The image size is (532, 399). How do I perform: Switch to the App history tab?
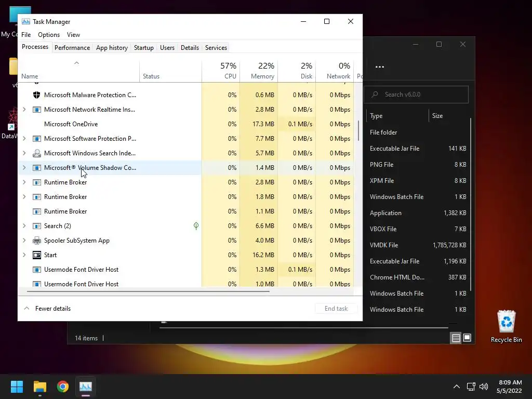(112, 48)
